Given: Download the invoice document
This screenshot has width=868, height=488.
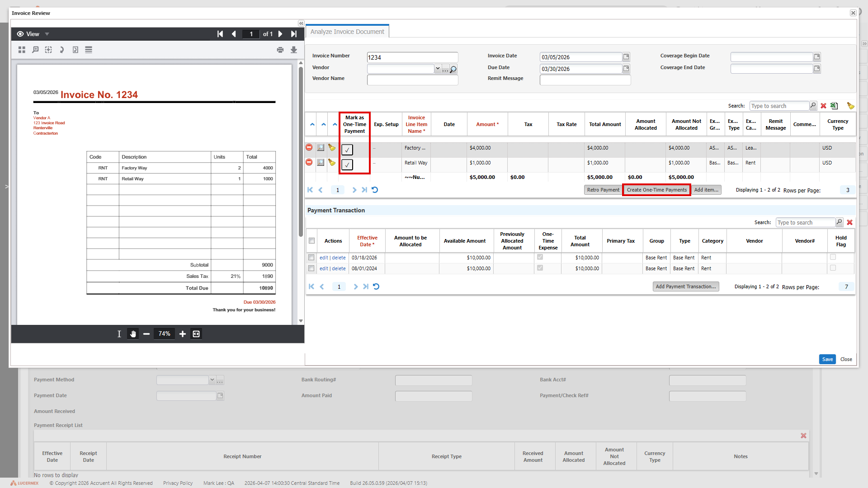Looking at the screenshot, I should click(294, 50).
